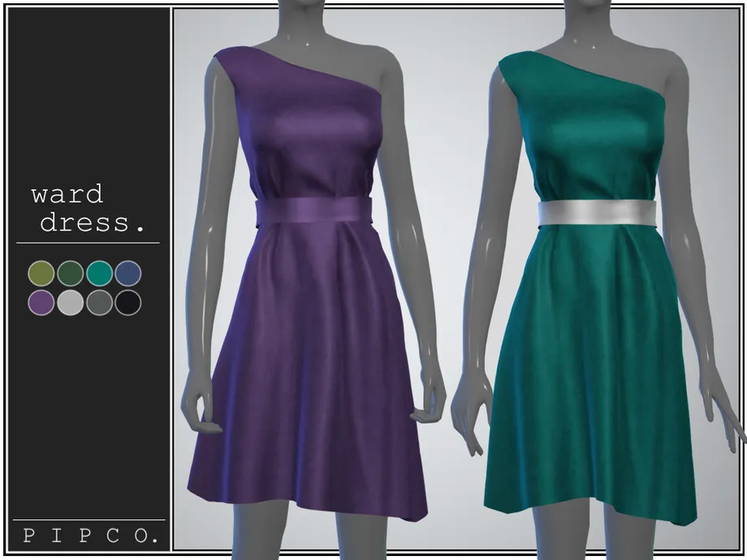747x560 pixels.
Task: Choose the purple color swatch
Action: point(41,303)
